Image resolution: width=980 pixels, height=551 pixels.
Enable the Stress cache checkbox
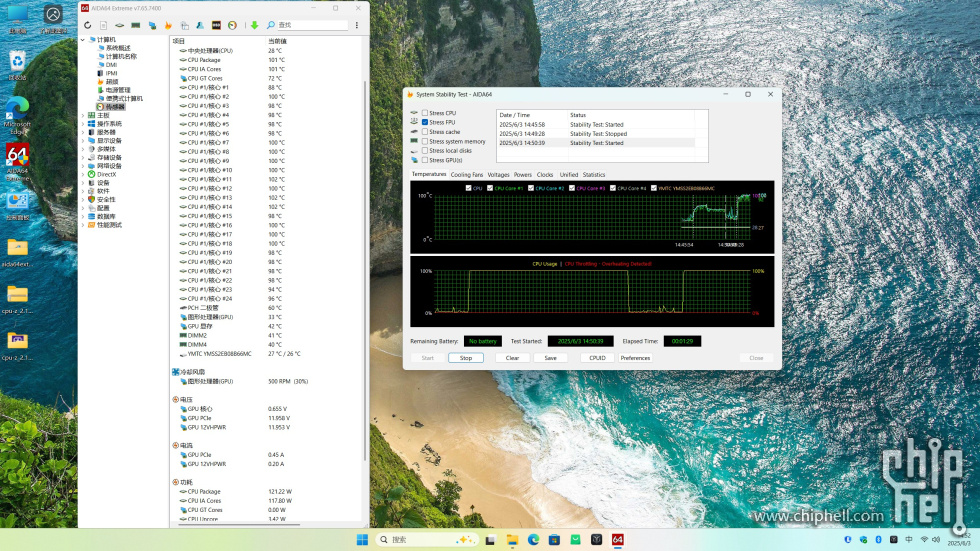pyautogui.click(x=425, y=132)
